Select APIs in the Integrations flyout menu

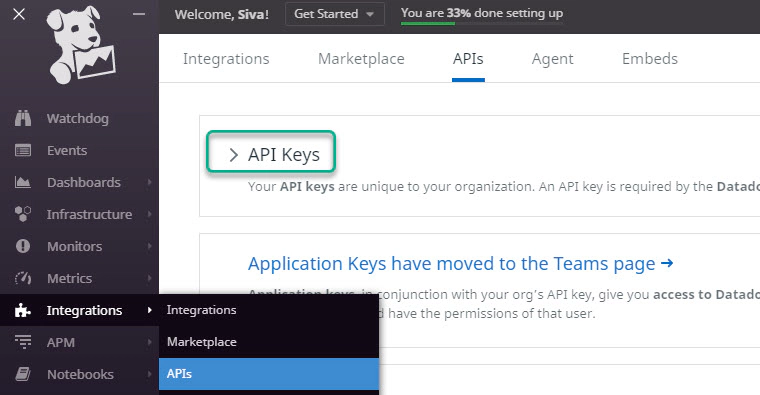(269, 374)
